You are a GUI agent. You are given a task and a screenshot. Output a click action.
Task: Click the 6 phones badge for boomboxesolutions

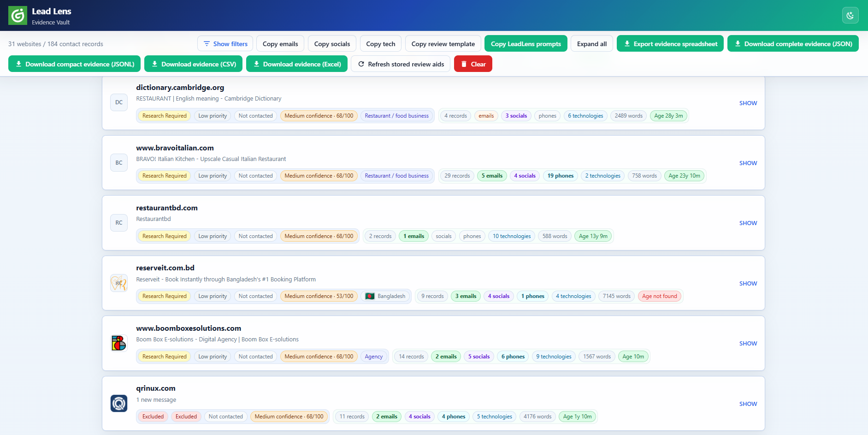[x=513, y=357]
